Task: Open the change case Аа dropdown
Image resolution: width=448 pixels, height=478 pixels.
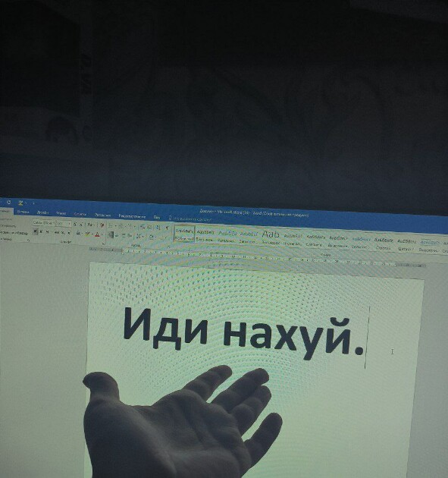Action: [x=91, y=225]
